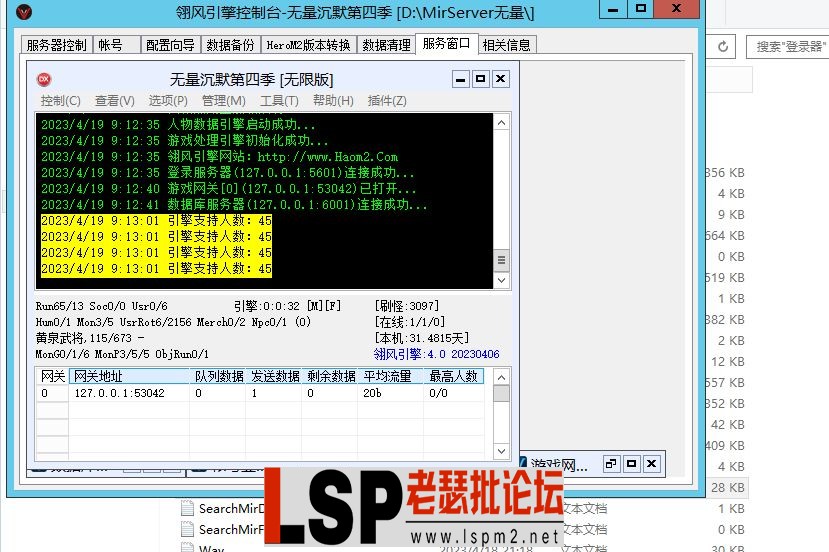Click the 最高人数 column header
The height and width of the screenshot is (552, 829).
pos(454,376)
